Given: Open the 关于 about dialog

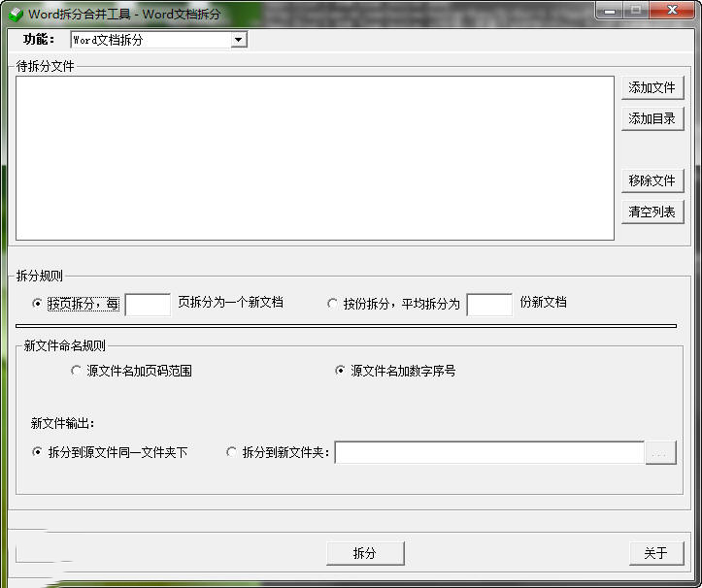Looking at the screenshot, I should click(x=656, y=553).
